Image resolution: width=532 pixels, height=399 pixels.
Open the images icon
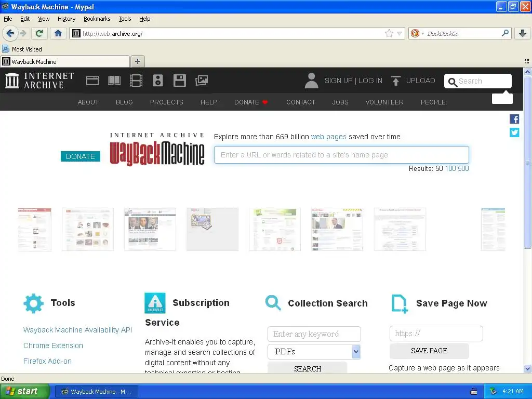(x=202, y=81)
